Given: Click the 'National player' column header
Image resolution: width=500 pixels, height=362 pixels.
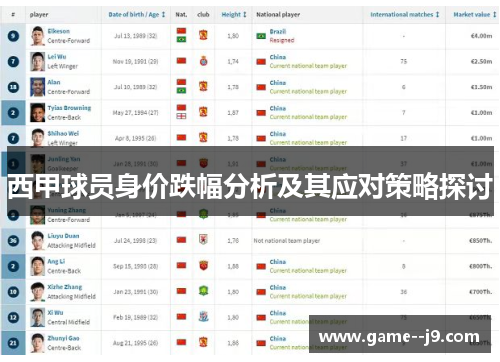Looking at the screenshot, I should 278,14.
